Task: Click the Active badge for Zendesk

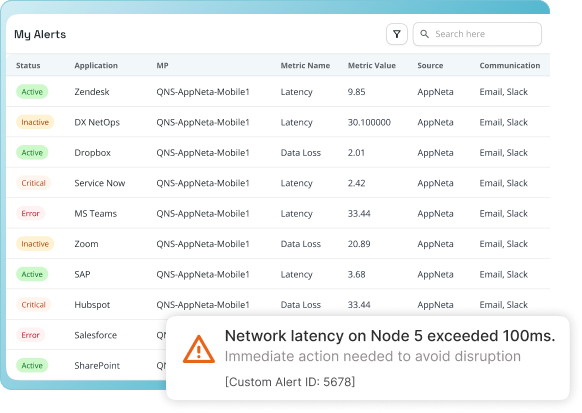Action: coord(32,92)
